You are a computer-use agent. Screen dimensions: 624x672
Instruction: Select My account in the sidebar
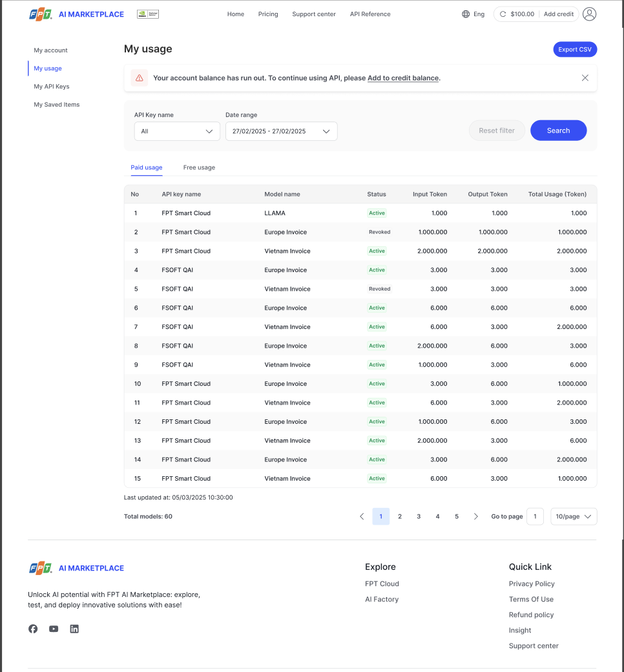(50, 50)
